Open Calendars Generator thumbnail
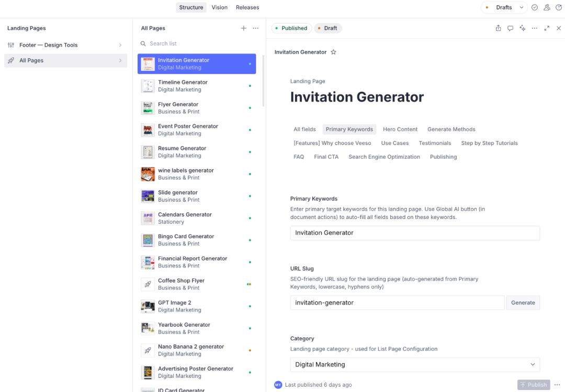 (x=148, y=218)
